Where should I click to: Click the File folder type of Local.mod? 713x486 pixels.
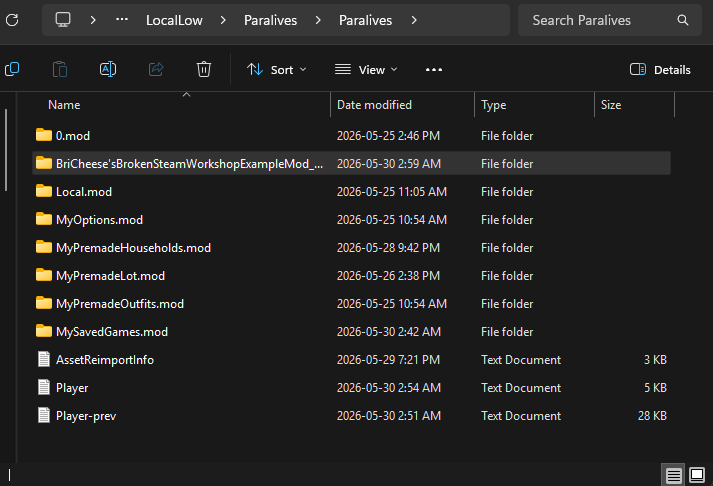coord(507,192)
